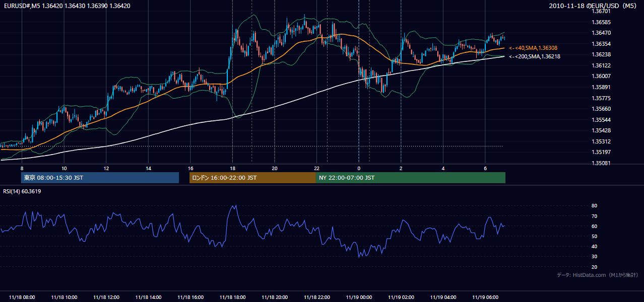Image resolution: width=644 pixels, height=302 pixels.
Task: Click hour tick 6 under price chart
Action: [x=485, y=168]
